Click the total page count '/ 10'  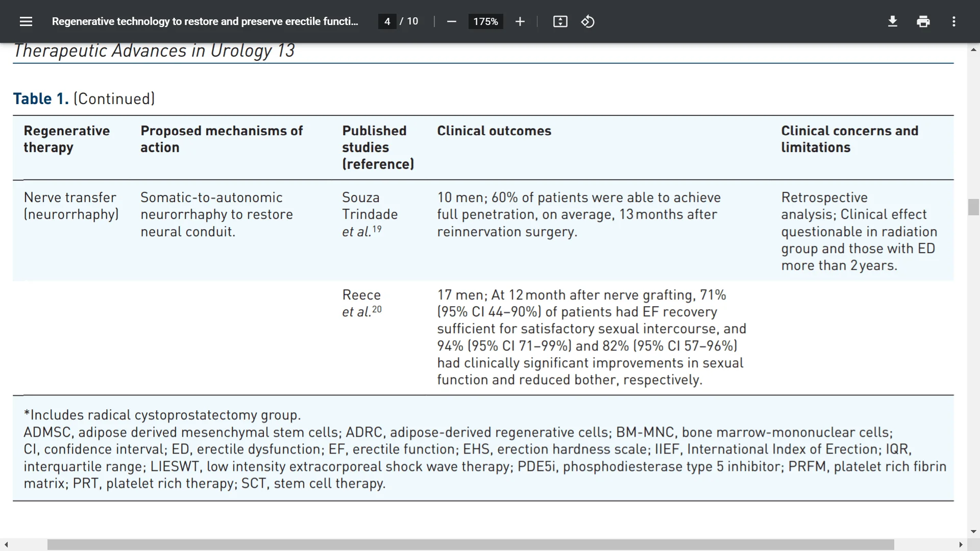[409, 21]
